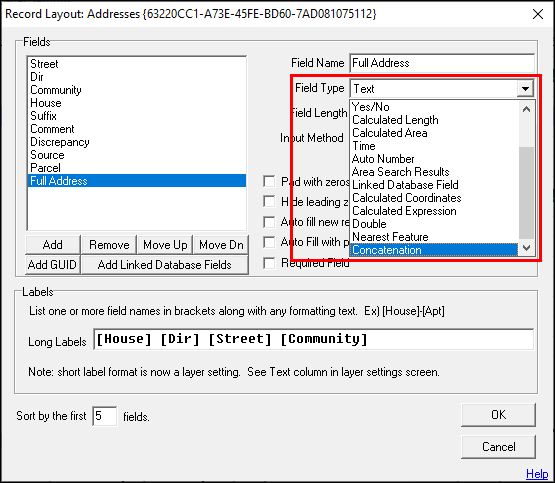Choose Nearest Feature option
This screenshot has height=483, width=555.
(x=434, y=237)
